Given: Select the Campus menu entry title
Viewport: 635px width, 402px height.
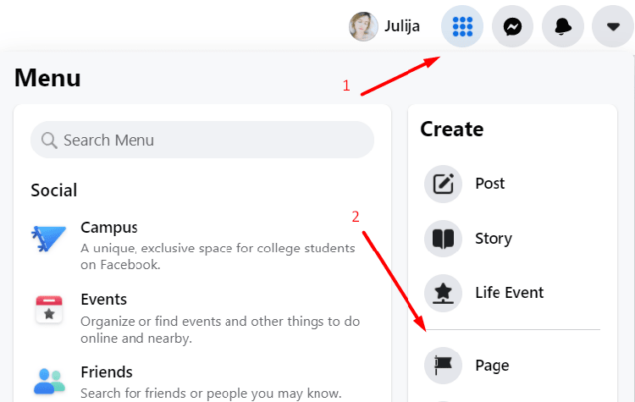Looking at the screenshot, I should (109, 228).
